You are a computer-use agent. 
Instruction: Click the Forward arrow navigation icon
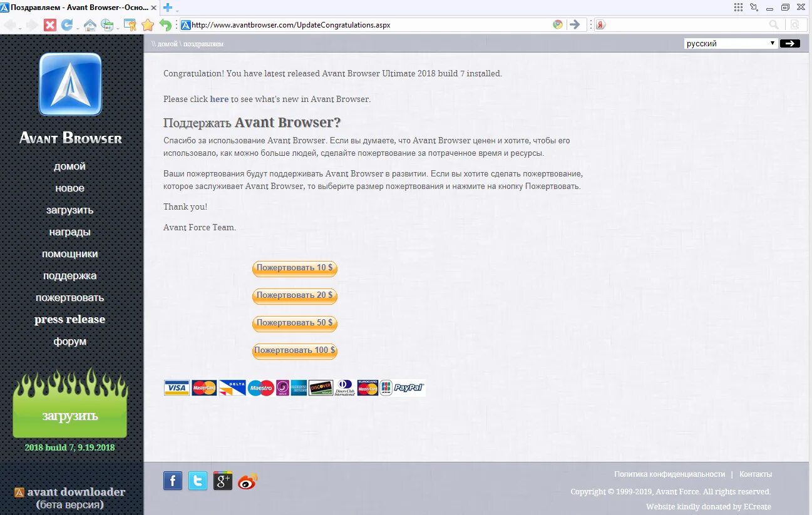[x=31, y=25]
